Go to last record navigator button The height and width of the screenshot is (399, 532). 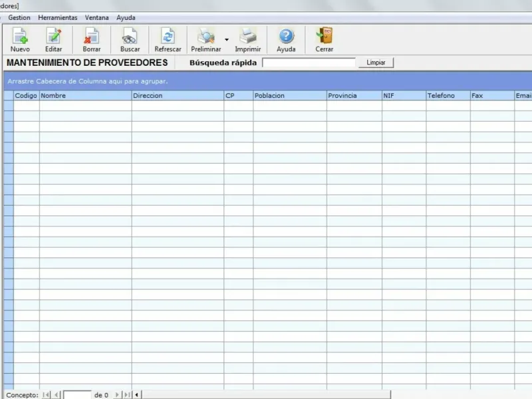tap(127, 394)
